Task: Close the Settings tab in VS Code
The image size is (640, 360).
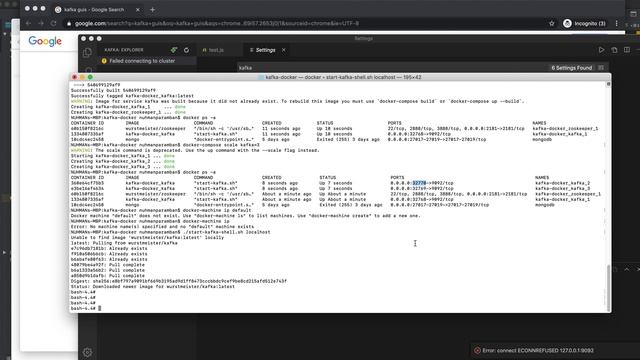Action: point(284,50)
